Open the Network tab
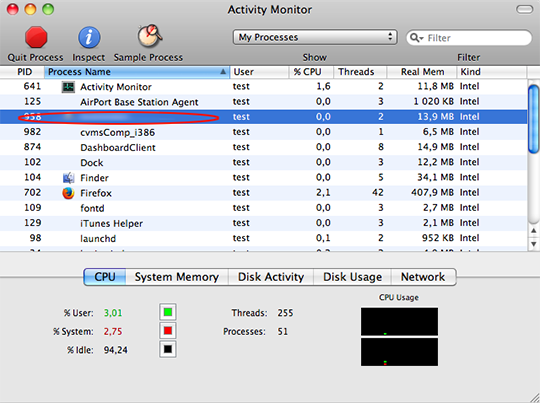Viewport: 540px width, 403px height. pyautogui.click(x=423, y=277)
